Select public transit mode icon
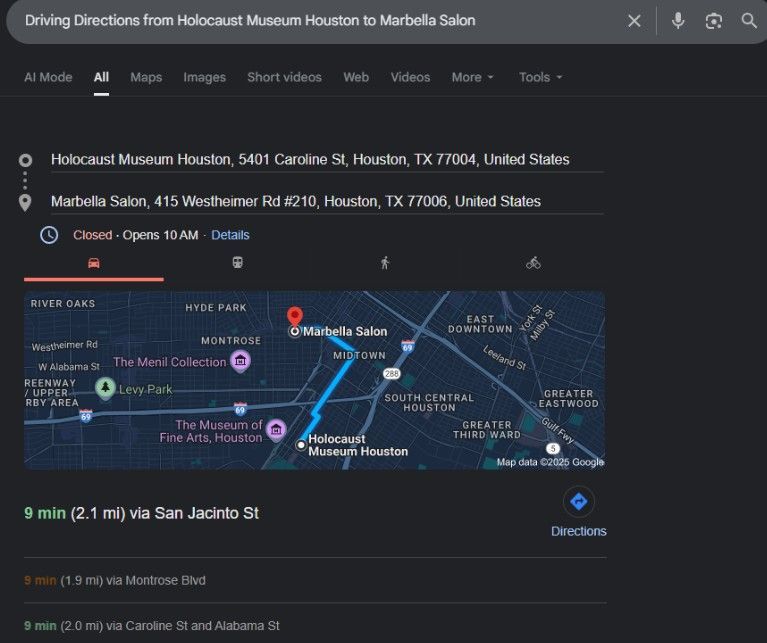 238,263
